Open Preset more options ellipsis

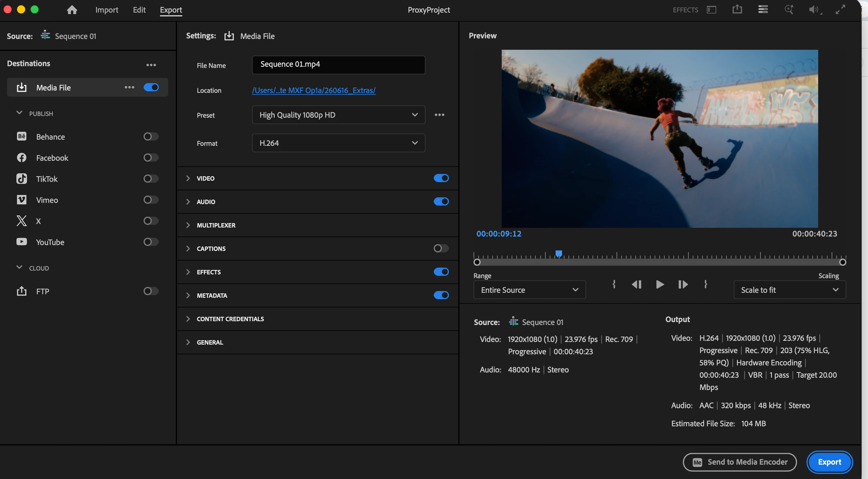tap(439, 115)
